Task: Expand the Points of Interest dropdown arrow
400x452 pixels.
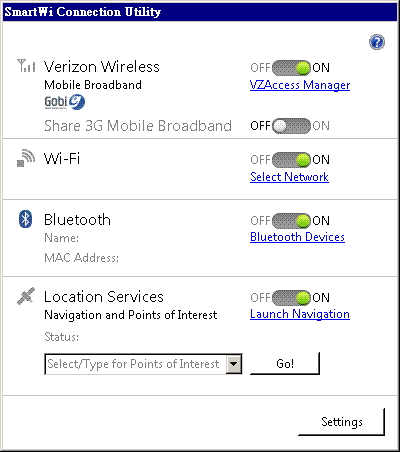Action: (x=234, y=364)
